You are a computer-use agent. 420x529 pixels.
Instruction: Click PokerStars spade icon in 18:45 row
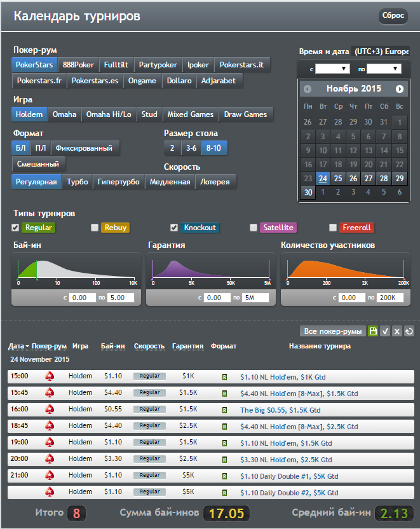click(50, 426)
